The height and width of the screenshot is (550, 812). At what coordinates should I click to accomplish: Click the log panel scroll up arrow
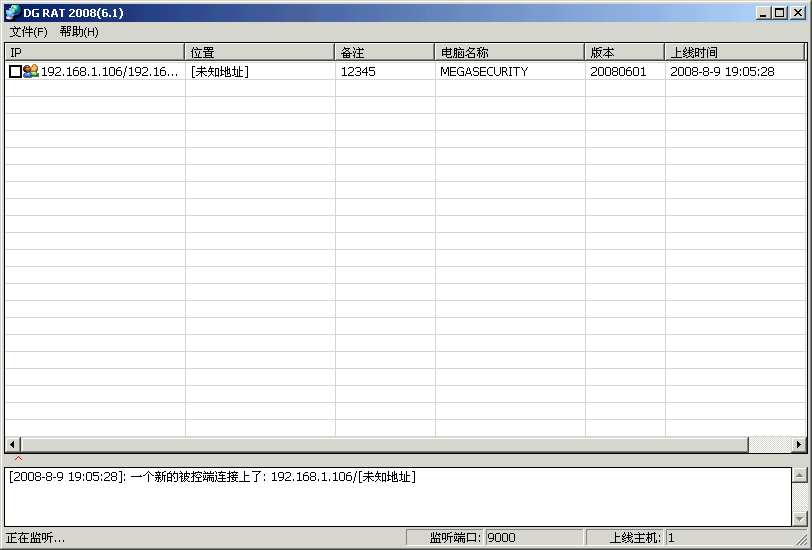[x=799, y=475]
